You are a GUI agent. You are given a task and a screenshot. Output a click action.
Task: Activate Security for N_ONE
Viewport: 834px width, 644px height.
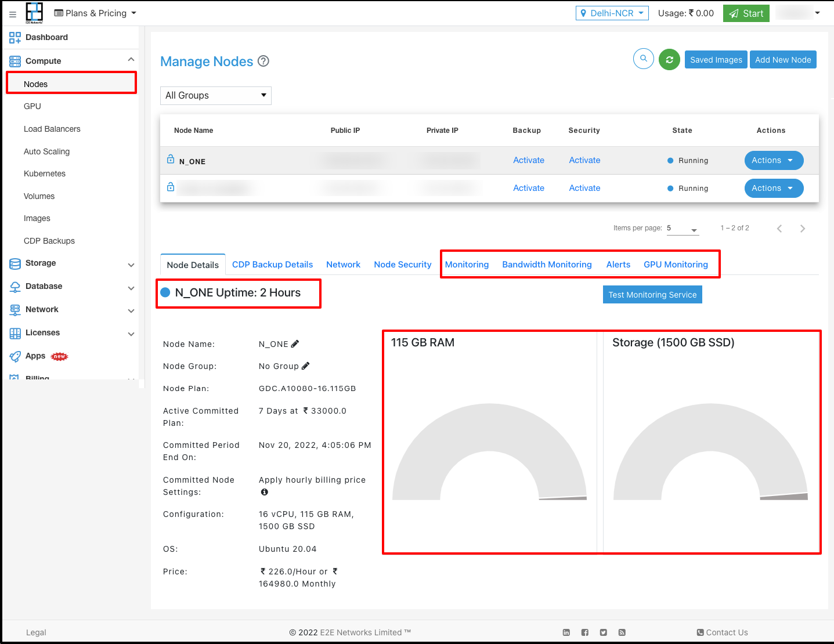[584, 160]
